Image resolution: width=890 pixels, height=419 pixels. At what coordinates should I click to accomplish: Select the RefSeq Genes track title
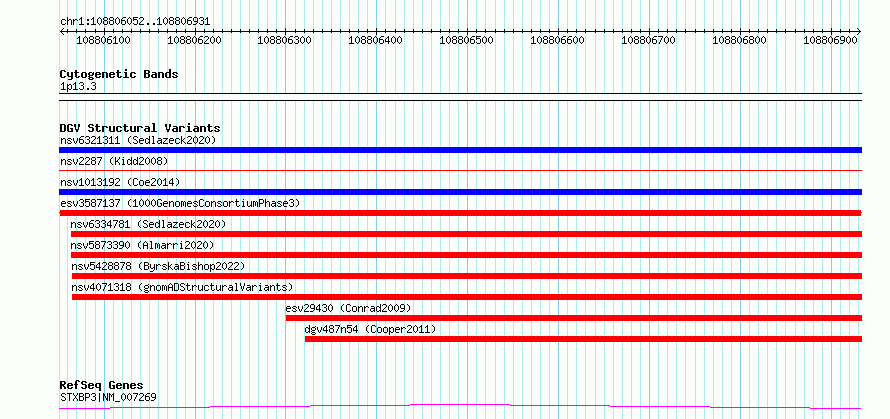pyautogui.click(x=101, y=386)
